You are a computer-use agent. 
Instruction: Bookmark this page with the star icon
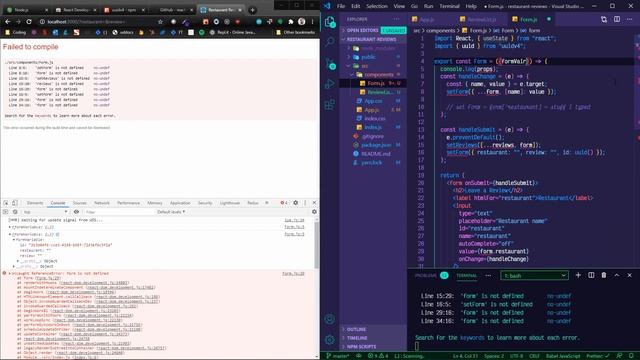[160, 22]
